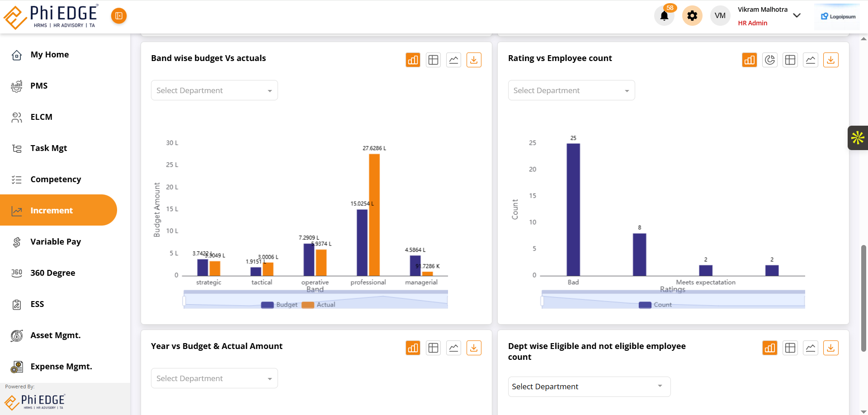The width and height of the screenshot is (868, 415).
Task: Open the Competency menu item
Action: tap(56, 179)
